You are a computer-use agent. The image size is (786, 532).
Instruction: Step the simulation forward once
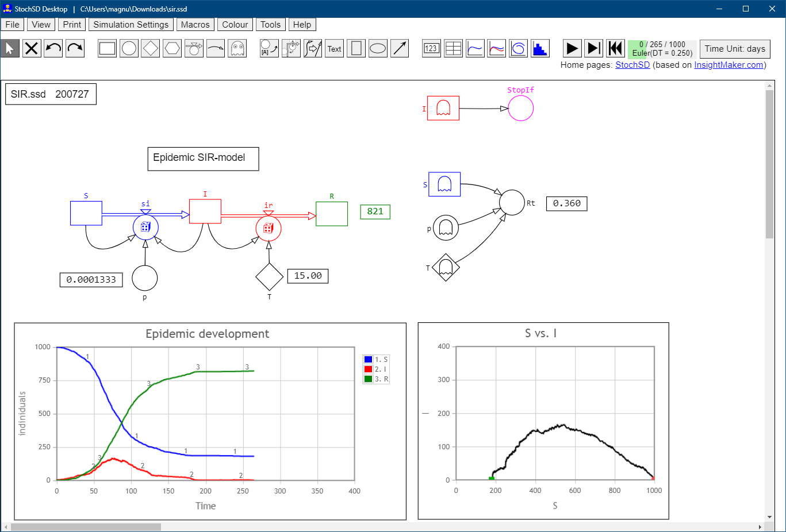pos(593,49)
